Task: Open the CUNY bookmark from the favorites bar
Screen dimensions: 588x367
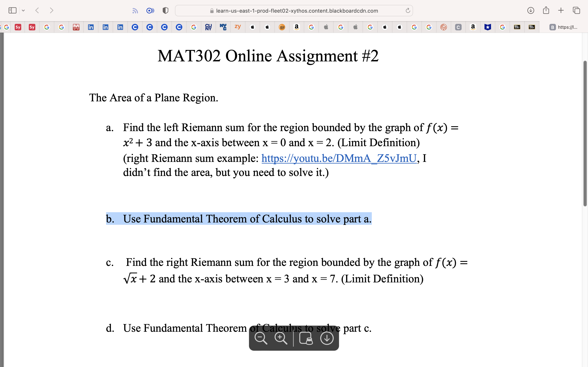Action: pyautogui.click(x=208, y=27)
